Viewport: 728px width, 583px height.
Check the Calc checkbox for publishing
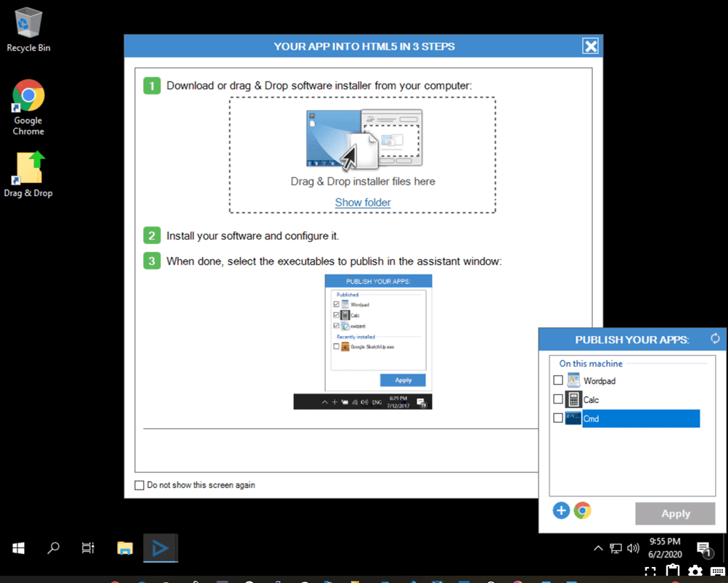558,399
